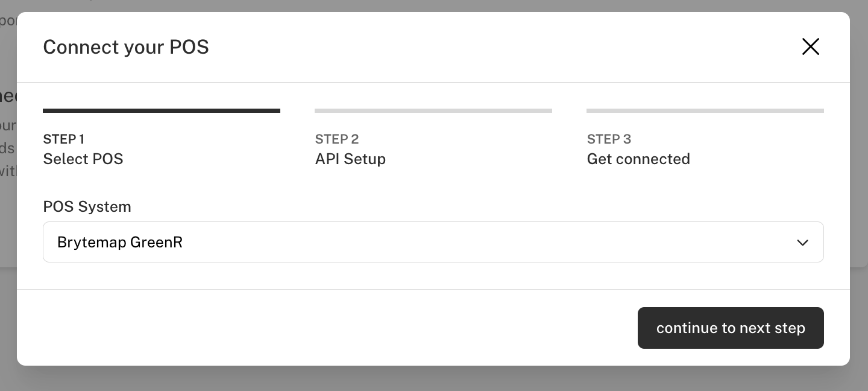Image resolution: width=868 pixels, height=391 pixels.
Task: Select the Select POS step label
Action: pos(83,159)
